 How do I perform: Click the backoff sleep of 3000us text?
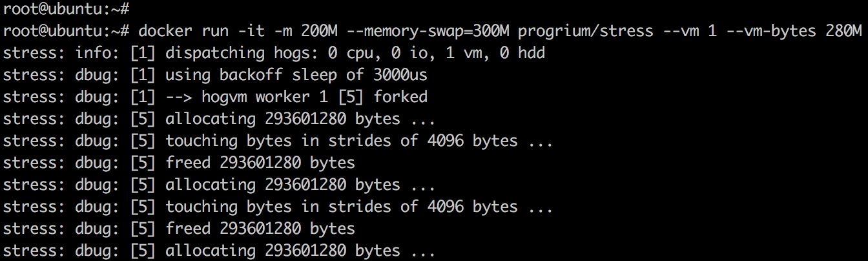point(324,75)
